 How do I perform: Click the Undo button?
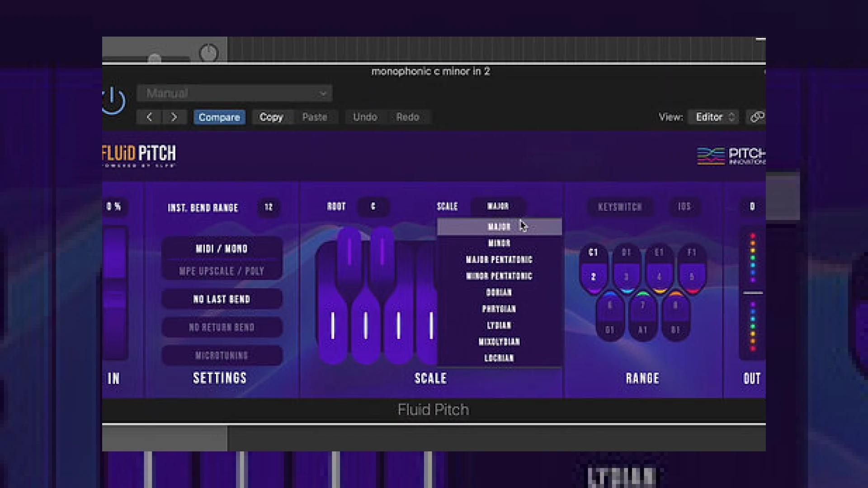pos(365,117)
